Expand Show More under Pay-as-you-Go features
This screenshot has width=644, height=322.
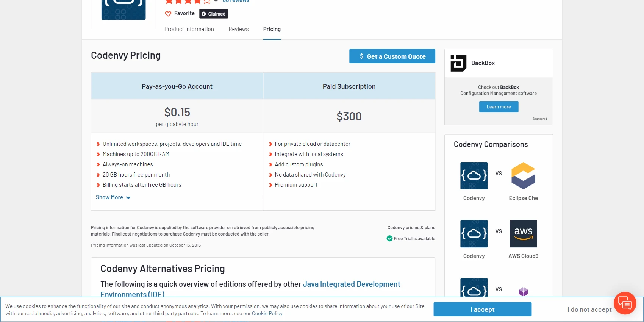pos(113,197)
